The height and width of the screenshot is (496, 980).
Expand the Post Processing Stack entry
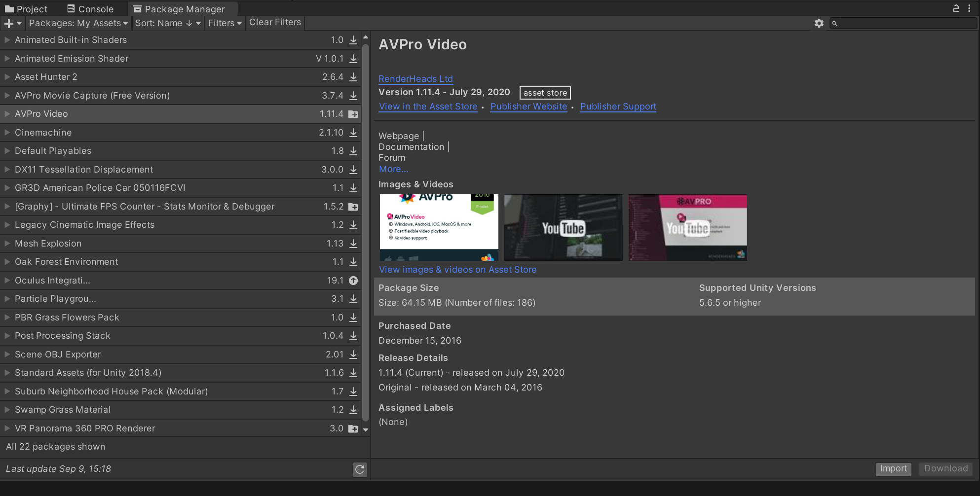7,336
